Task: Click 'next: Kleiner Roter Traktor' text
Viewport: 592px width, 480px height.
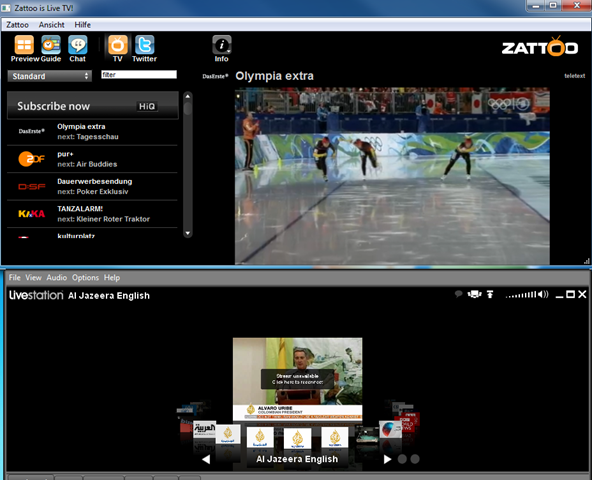Action: point(103,219)
